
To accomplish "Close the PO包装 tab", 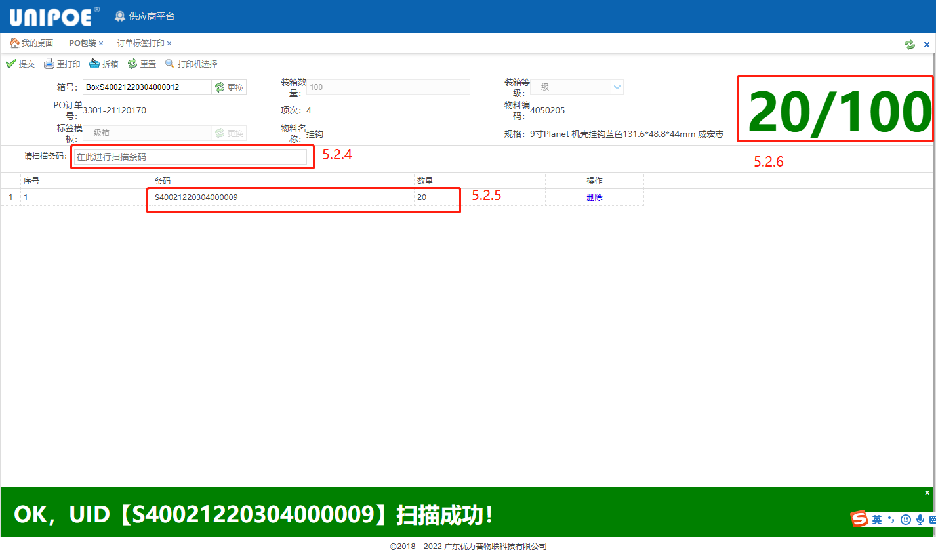I will [101, 43].
